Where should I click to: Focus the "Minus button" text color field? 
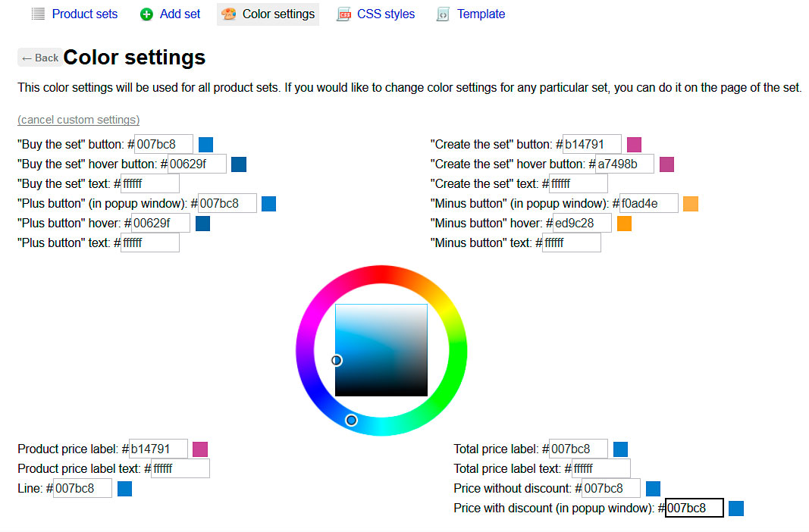(571, 243)
